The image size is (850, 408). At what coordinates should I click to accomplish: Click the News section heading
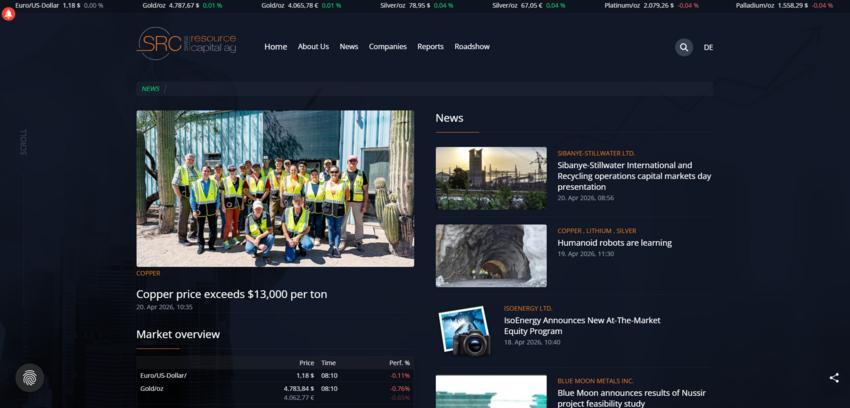click(x=449, y=118)
